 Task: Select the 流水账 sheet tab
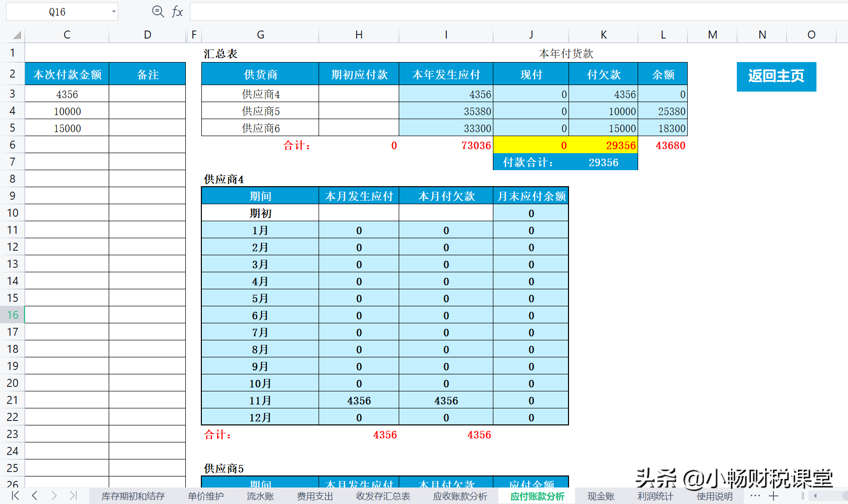(x=260, y=495)
